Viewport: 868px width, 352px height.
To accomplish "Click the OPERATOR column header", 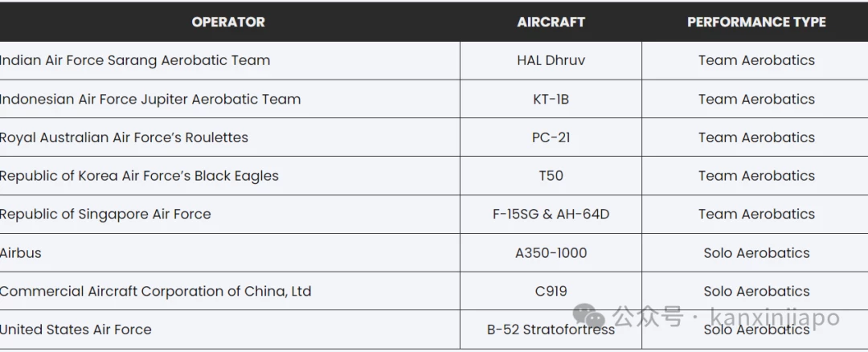I will 228,23.
